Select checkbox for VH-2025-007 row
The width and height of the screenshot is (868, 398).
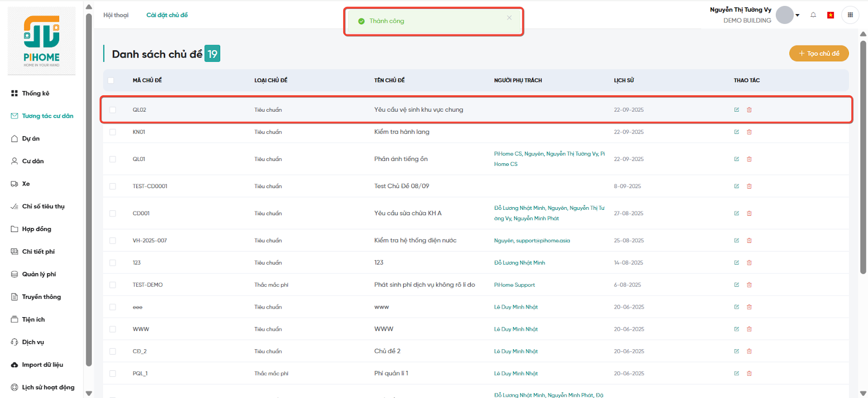113,241
